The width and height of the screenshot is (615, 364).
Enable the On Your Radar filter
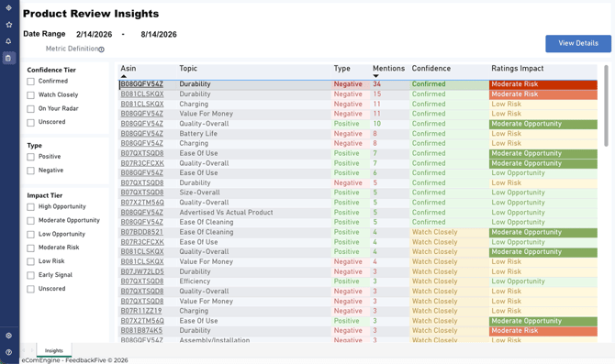point(30,109)
